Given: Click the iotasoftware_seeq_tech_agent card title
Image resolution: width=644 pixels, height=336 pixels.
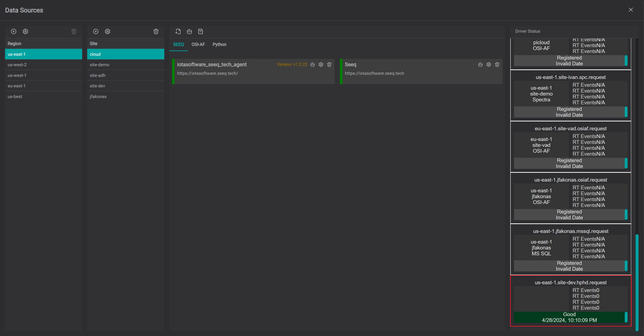Looking at the screenshot, I should point(212,65).
